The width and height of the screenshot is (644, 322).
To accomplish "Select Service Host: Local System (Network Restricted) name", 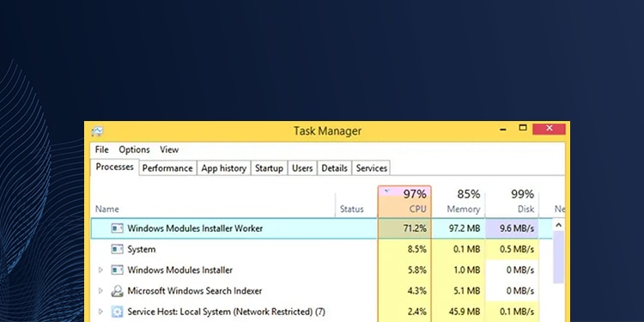I will [x=227, y=312].
